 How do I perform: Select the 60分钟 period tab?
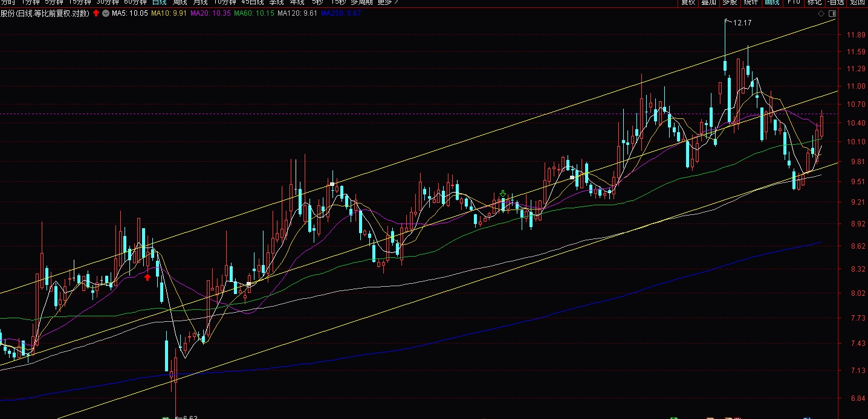(x=135, y=2)
